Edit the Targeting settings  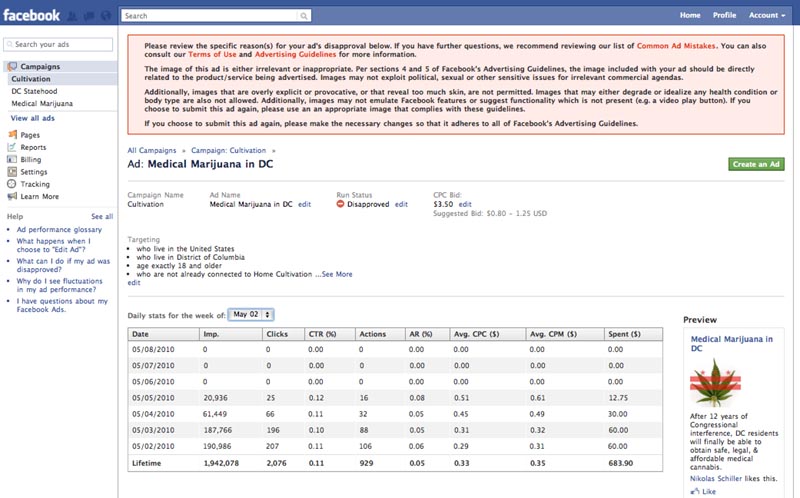coord(134,283)
